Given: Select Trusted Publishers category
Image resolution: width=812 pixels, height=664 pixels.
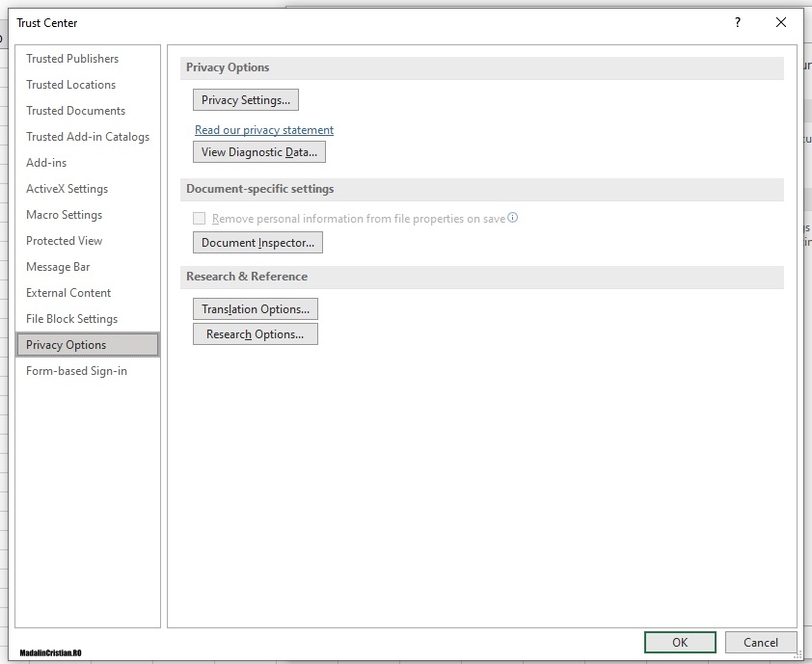Looking at the screenshot, I should pyautogui.click(x=72, y=59).
